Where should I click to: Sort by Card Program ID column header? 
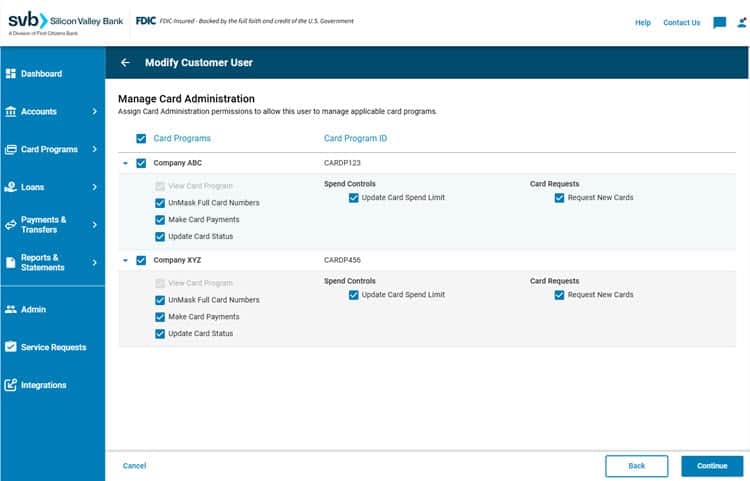[x=355, y=138]
